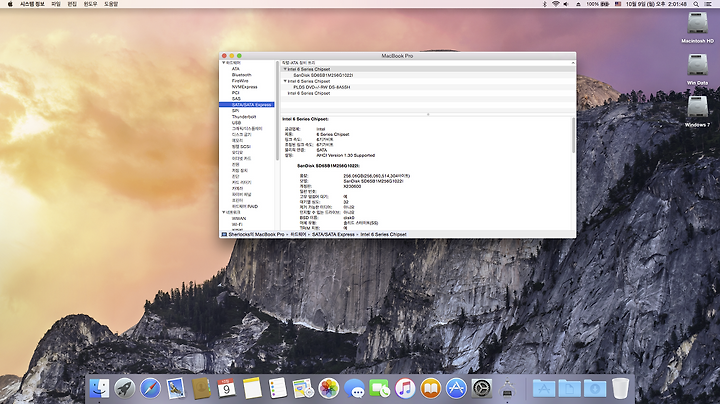Image resolution: width=720 pixels, height=404 pixels.
Task: Click detail pane vertical scrollbar
Action: pos(573,135)
